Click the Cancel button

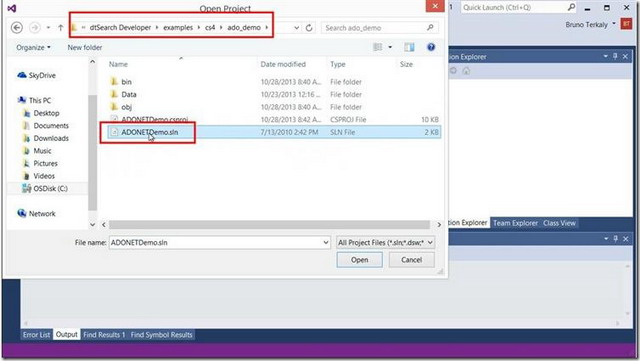click(x=411, y=260)
